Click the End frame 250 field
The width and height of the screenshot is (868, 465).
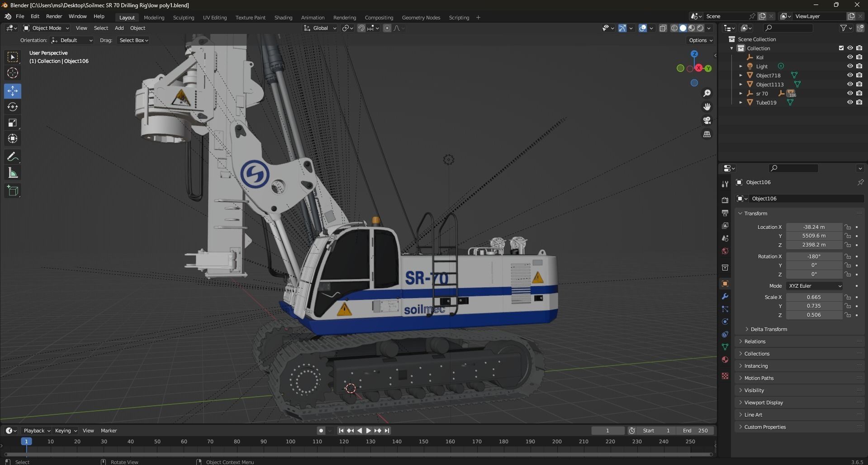coord(695,431)
